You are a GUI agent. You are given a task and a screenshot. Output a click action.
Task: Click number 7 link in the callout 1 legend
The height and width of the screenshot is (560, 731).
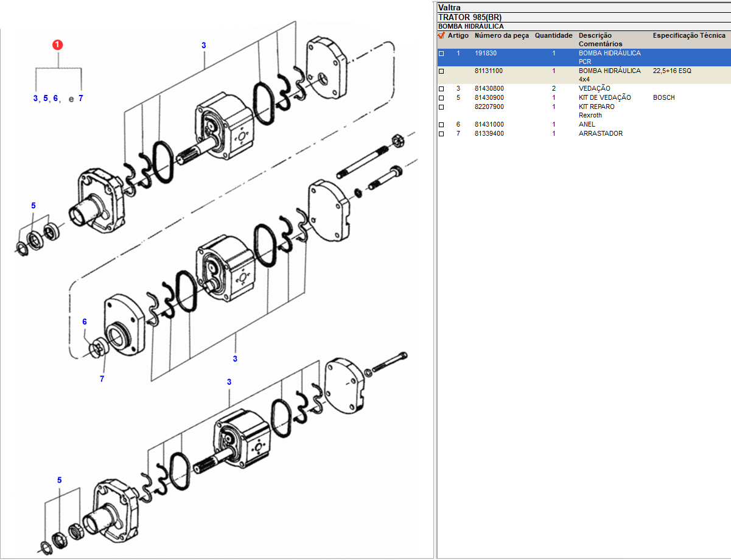(80, 98)
